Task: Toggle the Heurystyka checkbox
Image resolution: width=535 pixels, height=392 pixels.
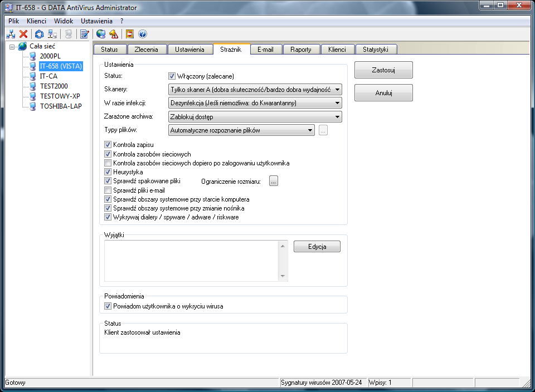Action: click(x=108, y=172)
